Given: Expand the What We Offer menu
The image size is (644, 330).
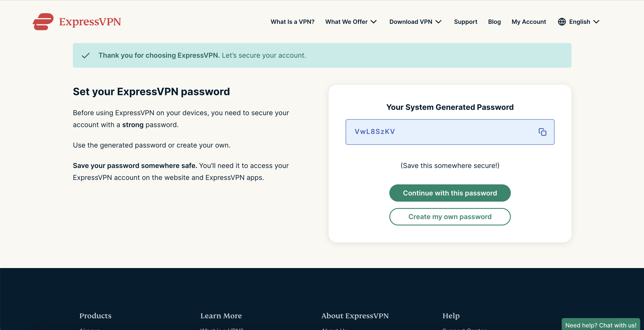Looking at the screenshot, I should 351,22.
